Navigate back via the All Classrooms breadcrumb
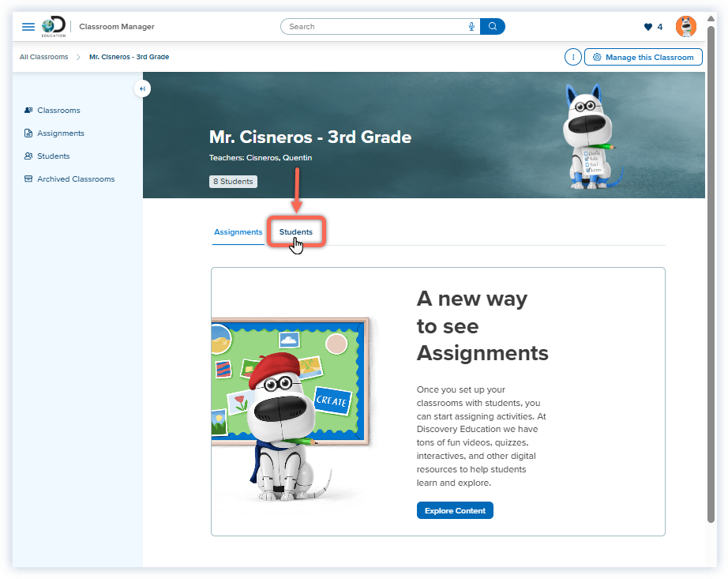 (43, 56)
